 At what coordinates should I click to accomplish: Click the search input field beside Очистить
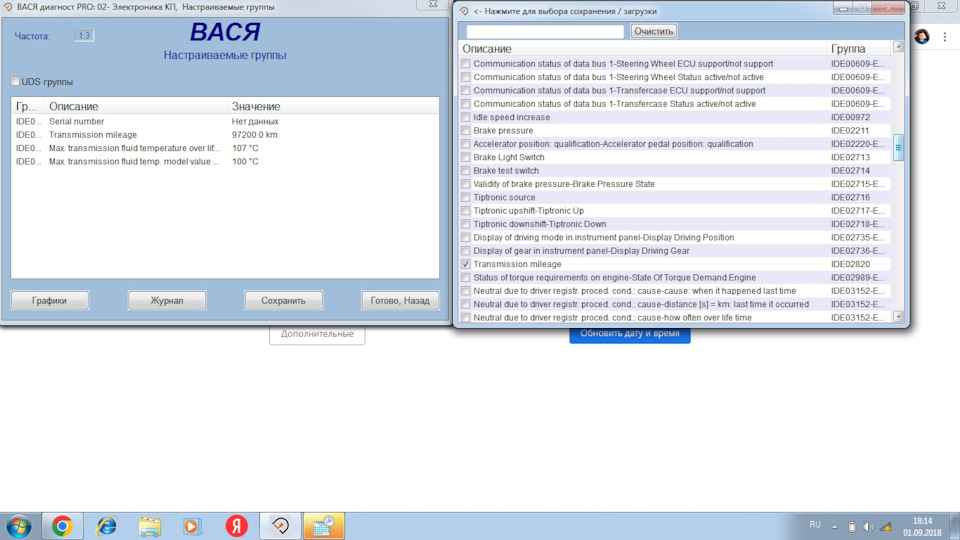tap(545, 31)
